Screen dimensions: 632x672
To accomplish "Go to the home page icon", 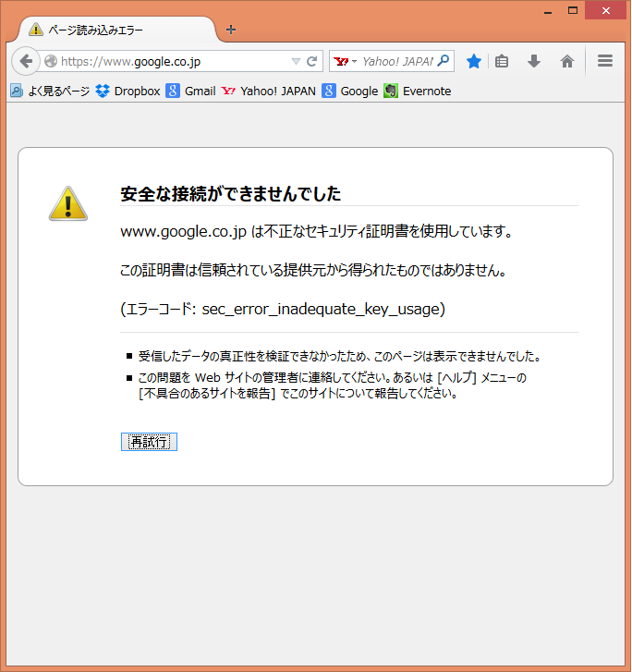I will (567, 61).
